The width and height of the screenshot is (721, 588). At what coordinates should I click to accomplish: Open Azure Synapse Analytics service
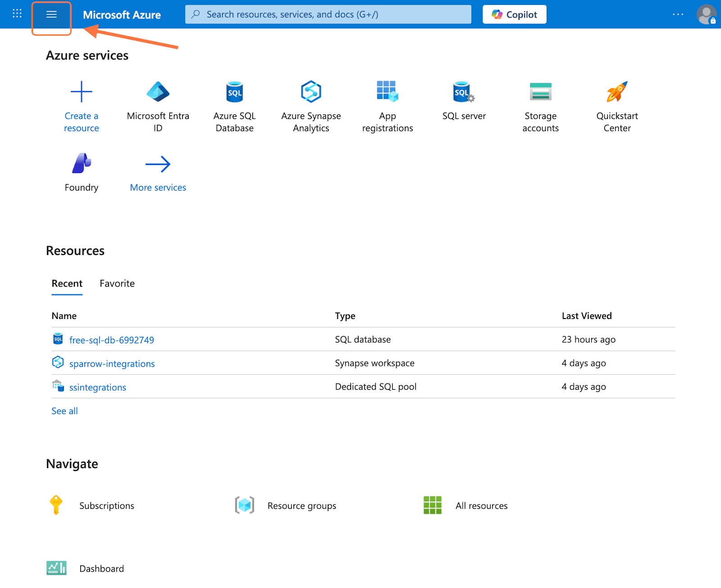tap(311, 92)
